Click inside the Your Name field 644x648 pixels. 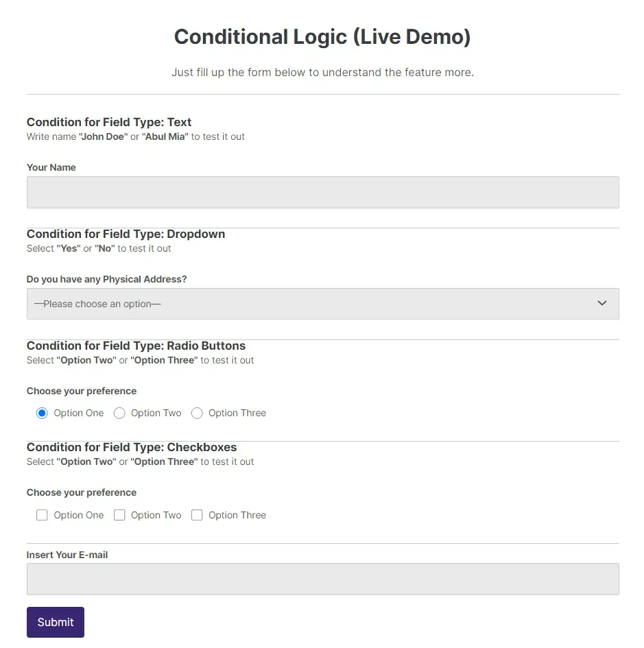coord(322,192)
